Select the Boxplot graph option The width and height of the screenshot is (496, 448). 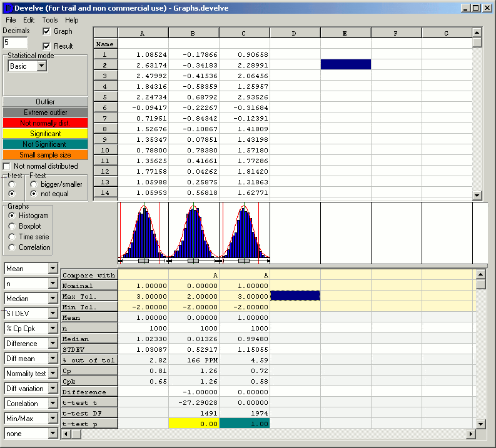tap(12, 226)
